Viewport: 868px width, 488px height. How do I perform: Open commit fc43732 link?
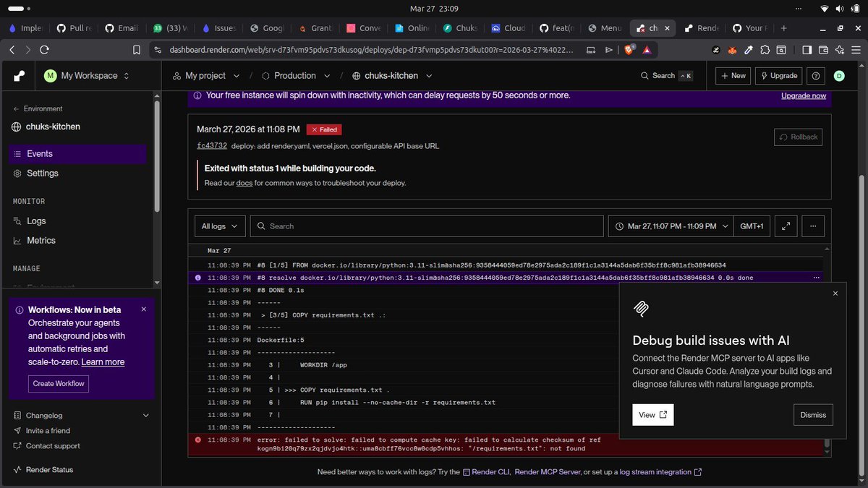click(212, 146)
